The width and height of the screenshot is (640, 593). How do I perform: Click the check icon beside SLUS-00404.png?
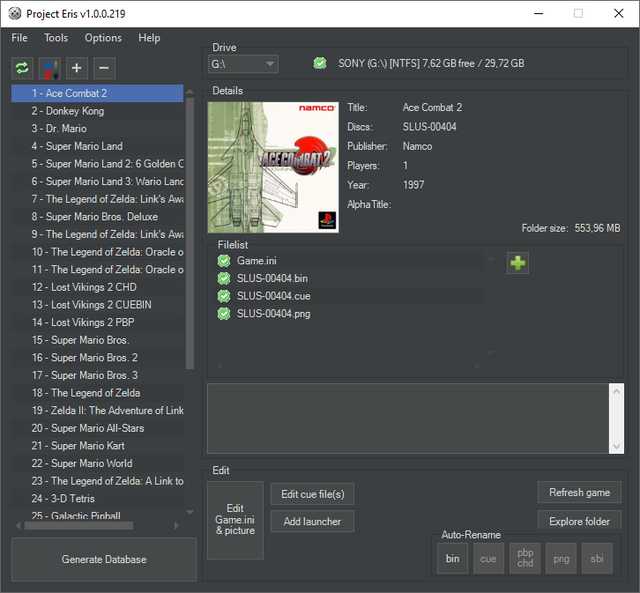pyautogui.click(x=224, y=313)
